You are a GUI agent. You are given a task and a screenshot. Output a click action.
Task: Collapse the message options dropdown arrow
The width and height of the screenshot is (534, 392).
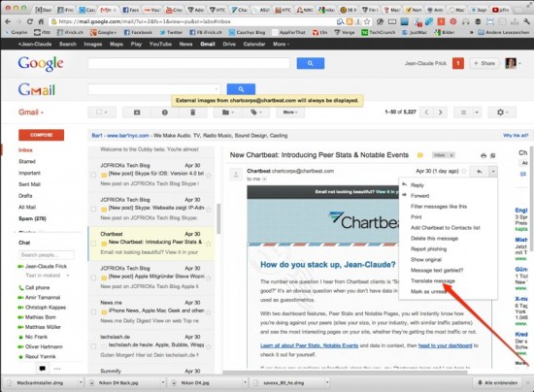[493, 171]
